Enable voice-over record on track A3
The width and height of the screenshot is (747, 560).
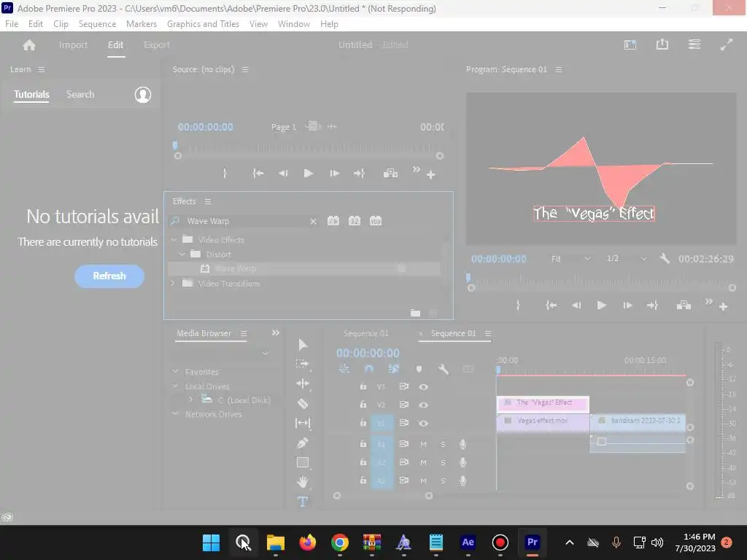click(462, 481)
